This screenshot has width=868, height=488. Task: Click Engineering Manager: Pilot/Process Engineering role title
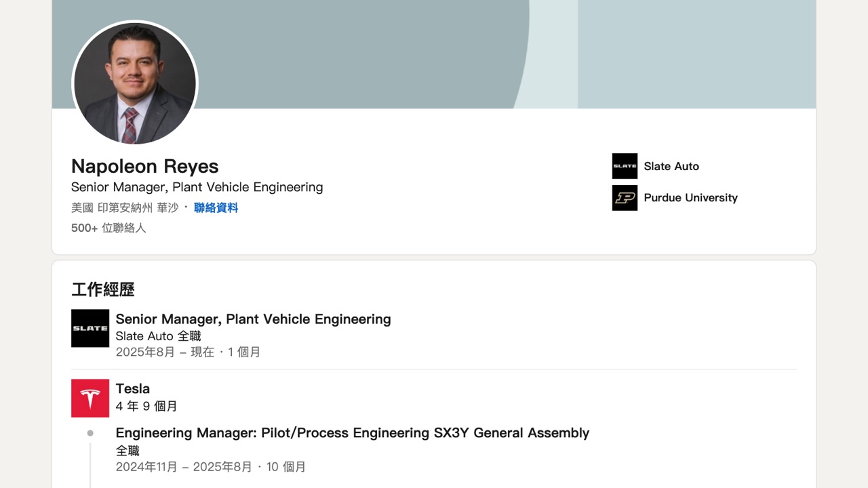click(353, 432)
